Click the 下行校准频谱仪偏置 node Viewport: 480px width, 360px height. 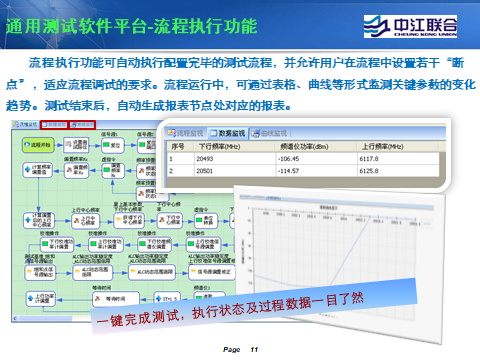pyautogui.click(x=155, y=245)
